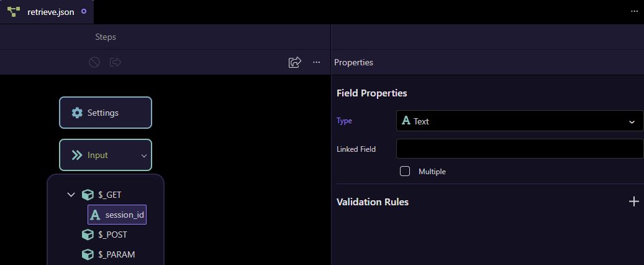Open the Type dropdown showing Text
Screen dimensions: 644x265
(x=520, y=121)
